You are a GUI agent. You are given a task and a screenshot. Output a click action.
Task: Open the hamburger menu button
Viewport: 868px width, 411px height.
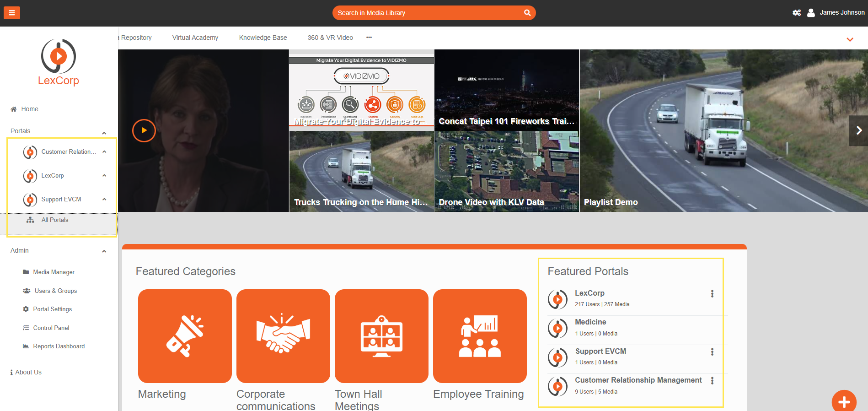(x=12, y=13)
